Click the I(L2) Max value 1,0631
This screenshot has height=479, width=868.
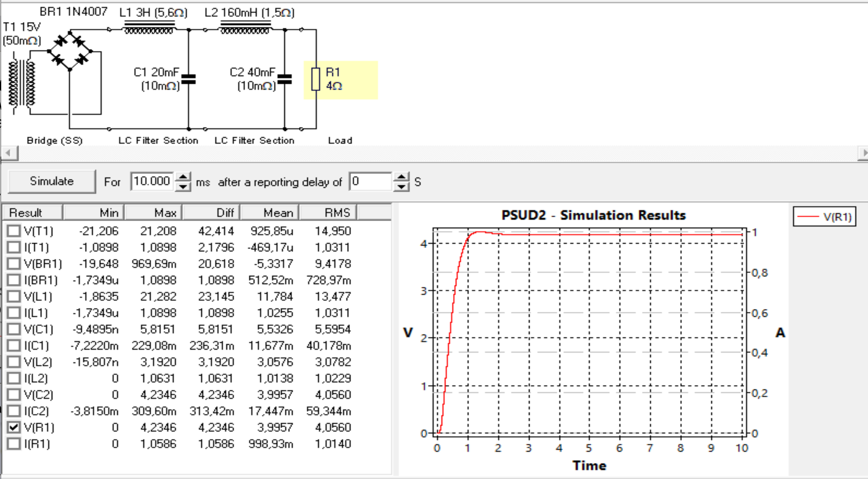point(158,378)
